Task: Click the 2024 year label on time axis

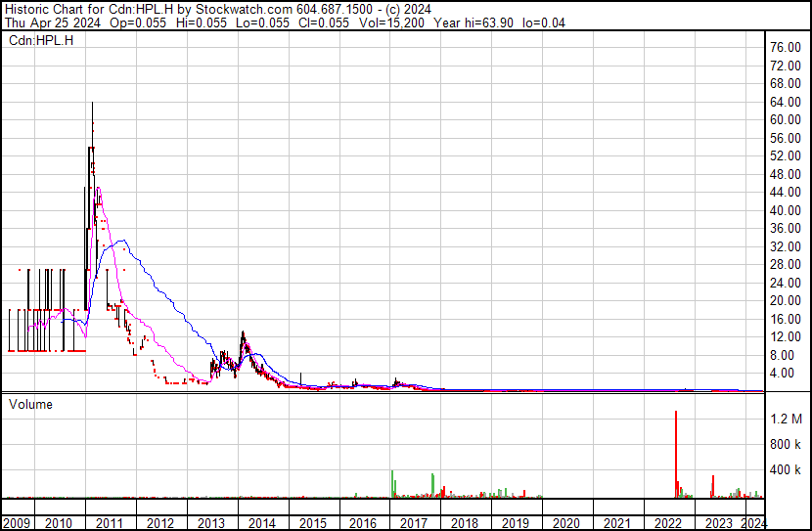Action: coord(753,523)
